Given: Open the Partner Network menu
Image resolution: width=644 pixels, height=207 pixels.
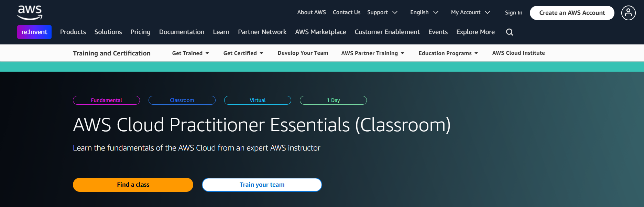Looking at the screenshot, I should coord(262,32).
